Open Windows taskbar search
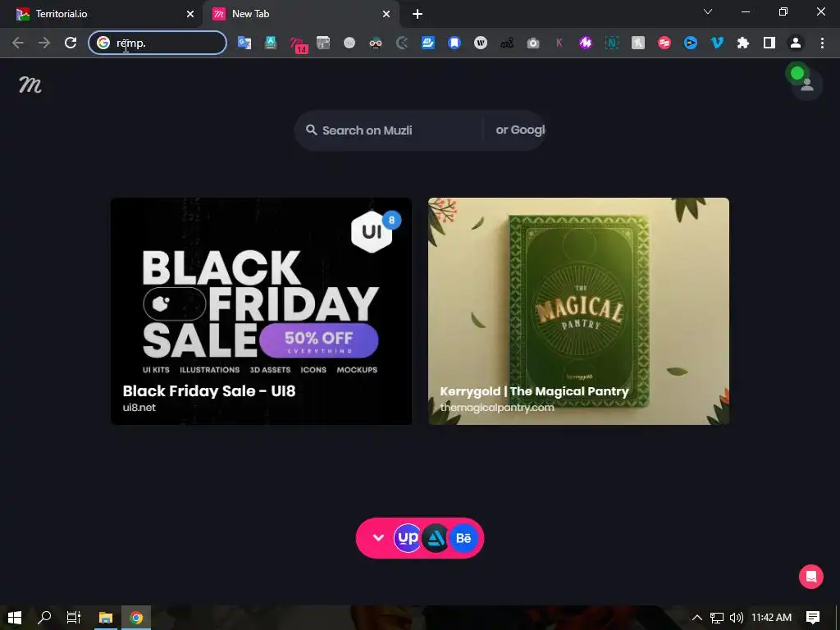Viewport: 840px width, 630px height. [44, 618]
